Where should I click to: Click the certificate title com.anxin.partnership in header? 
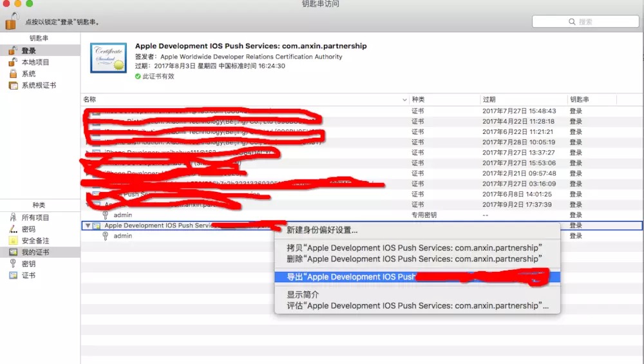coord(251,46)
